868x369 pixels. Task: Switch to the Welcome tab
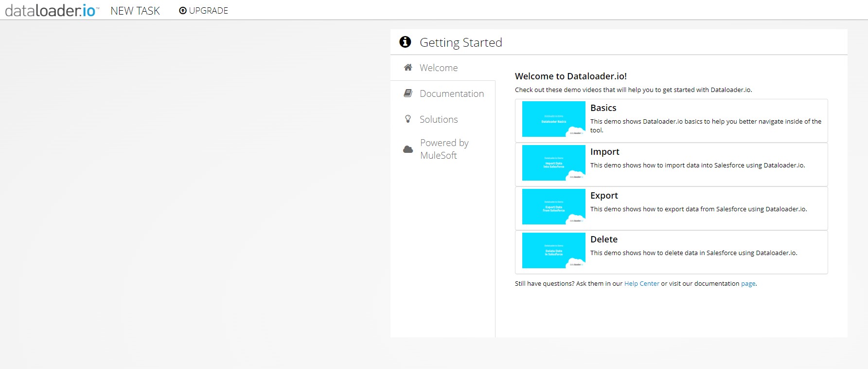pos(439,68)
